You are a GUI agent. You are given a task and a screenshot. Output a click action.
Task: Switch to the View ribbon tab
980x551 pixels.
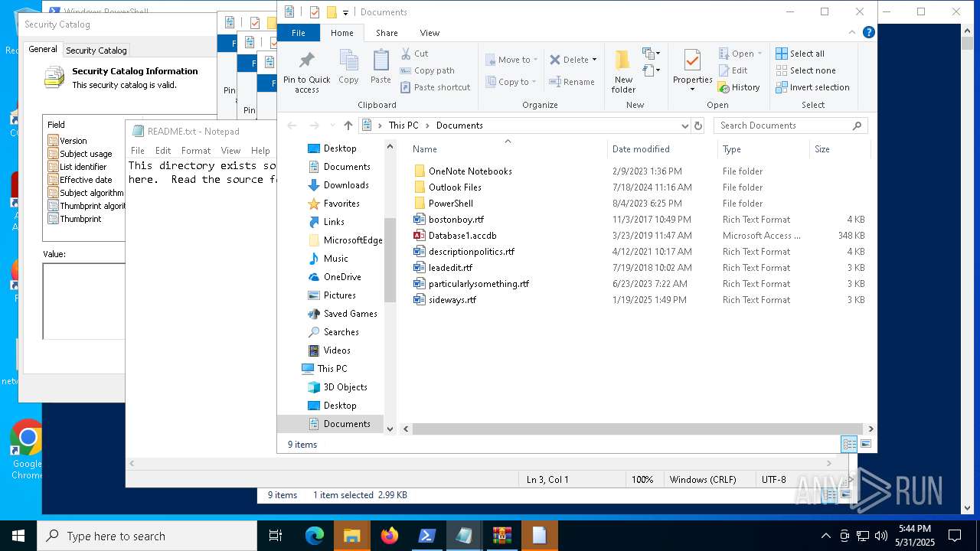(x=430, y=33)
